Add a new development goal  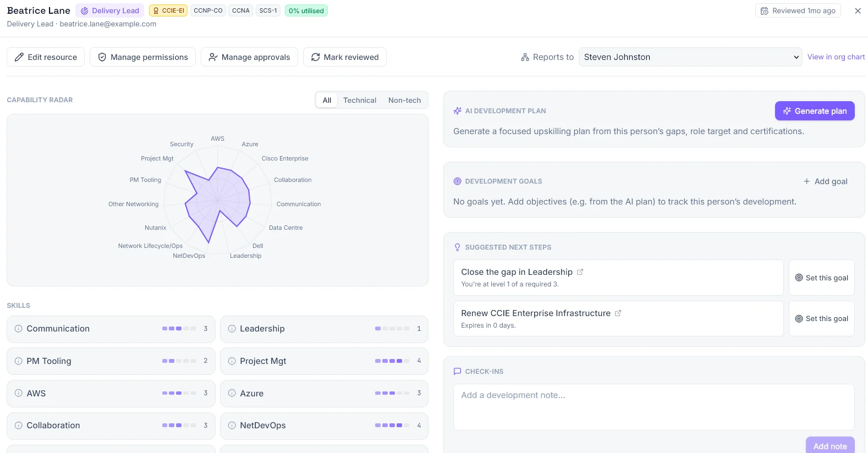(825, 181)
